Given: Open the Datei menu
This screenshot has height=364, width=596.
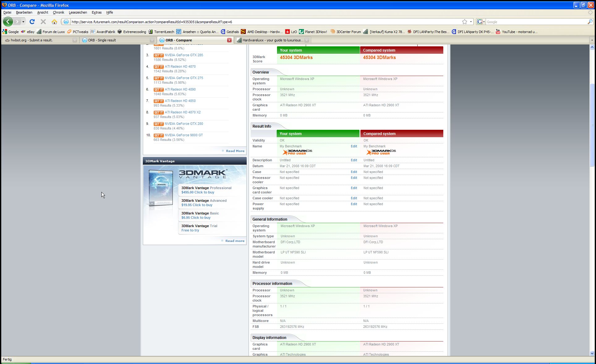Looking at the screenshot, I should [7, 12].
